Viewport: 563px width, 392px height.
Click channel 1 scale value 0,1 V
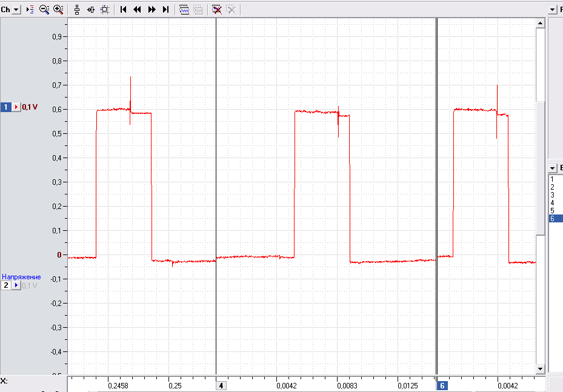point(30,107)
